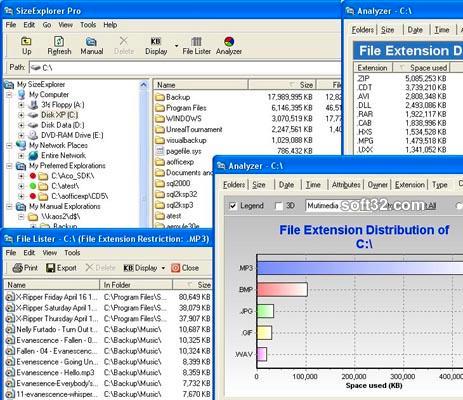This screenshot has width=463, height=400.
Task: Sort by In Folder column in File Lister
Action: (136, 285)
